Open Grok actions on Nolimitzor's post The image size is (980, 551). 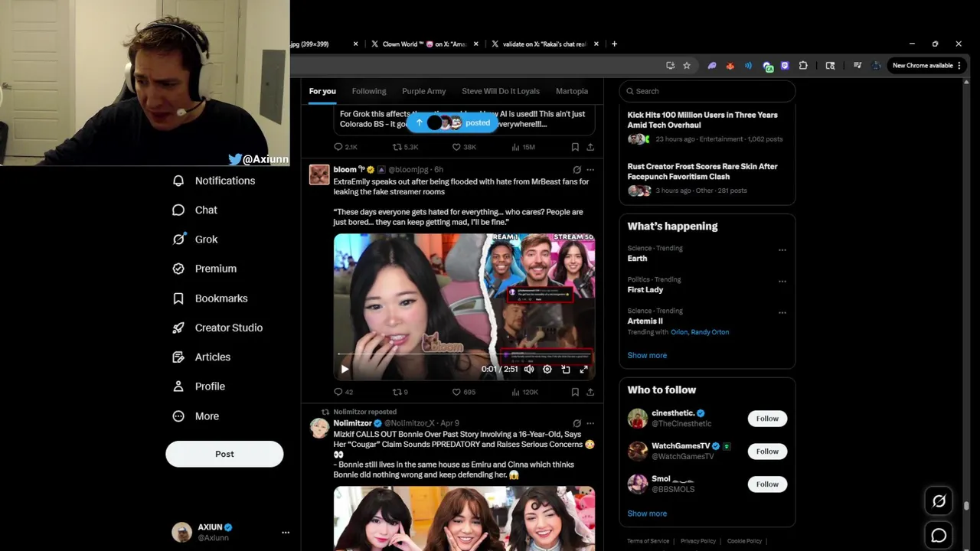577,423
